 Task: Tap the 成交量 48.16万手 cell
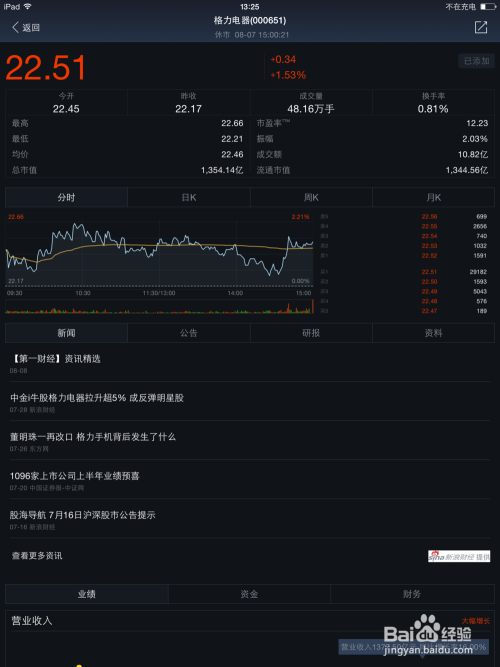pos(311,103)
